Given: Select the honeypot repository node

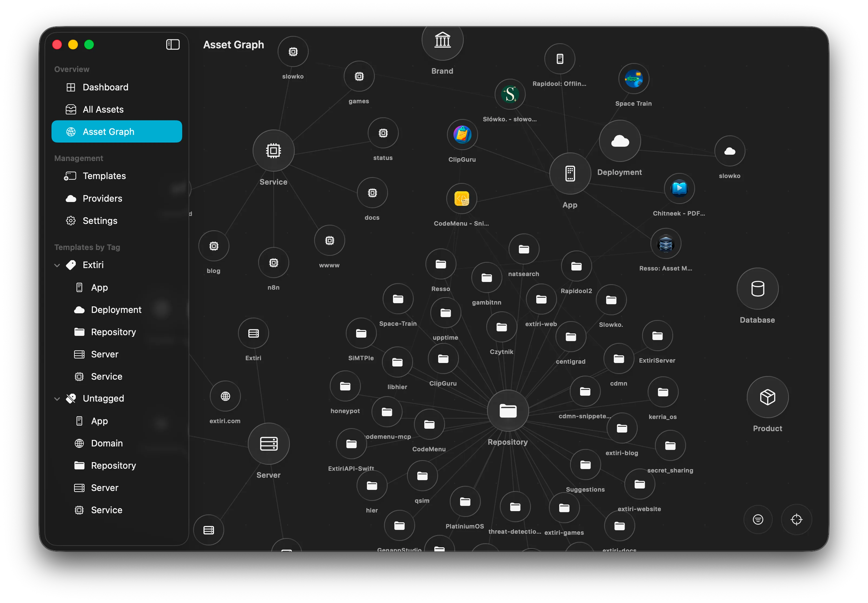Looking at the screenshot, I should pos(345,386).
